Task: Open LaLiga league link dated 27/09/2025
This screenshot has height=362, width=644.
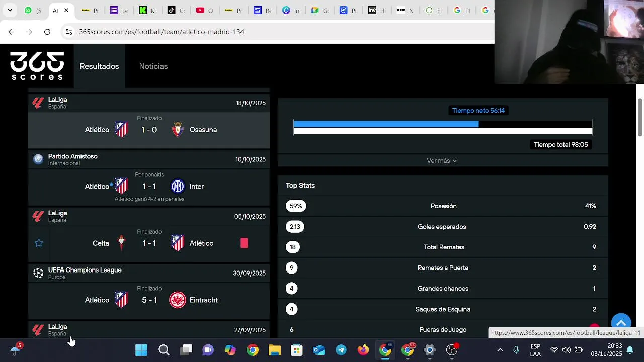Action: (x=57, y=327)
